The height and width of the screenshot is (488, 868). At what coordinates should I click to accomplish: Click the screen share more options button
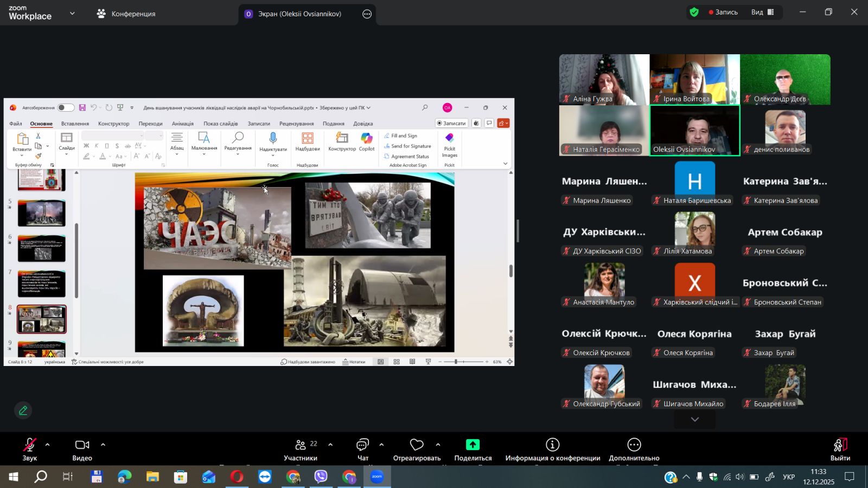367,14
